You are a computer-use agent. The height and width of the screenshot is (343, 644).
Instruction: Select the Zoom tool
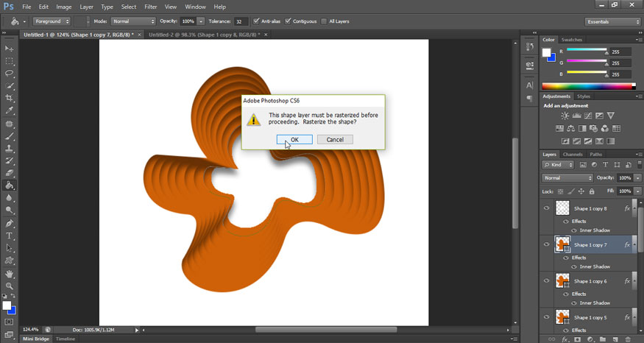click(x=9, y=286)
